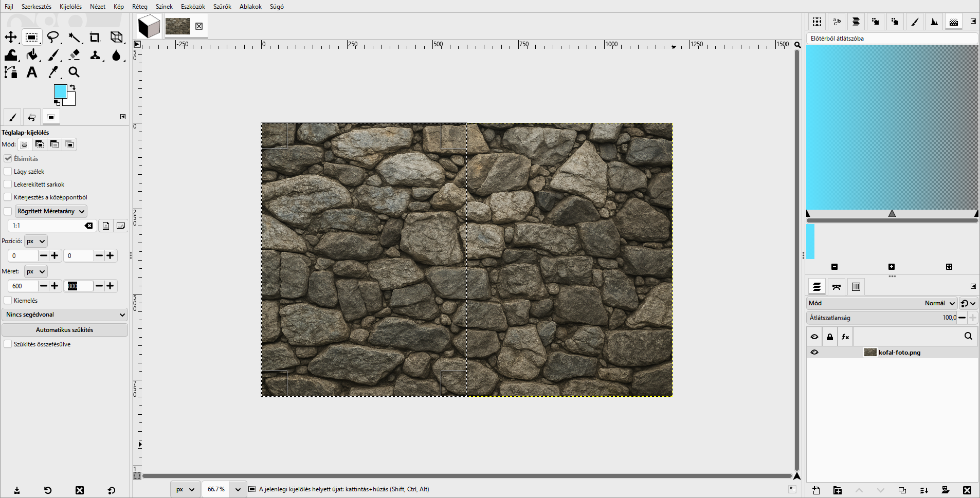This screenshot has width=980, height=498.
Task: Select the Free Select lasso tool
Action: click(x=53, y=37)
